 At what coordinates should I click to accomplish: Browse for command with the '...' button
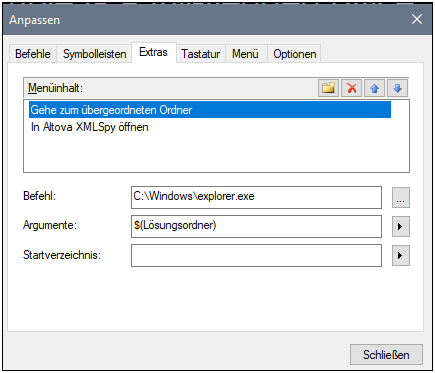pyautogui.click(x=401, y=198)
